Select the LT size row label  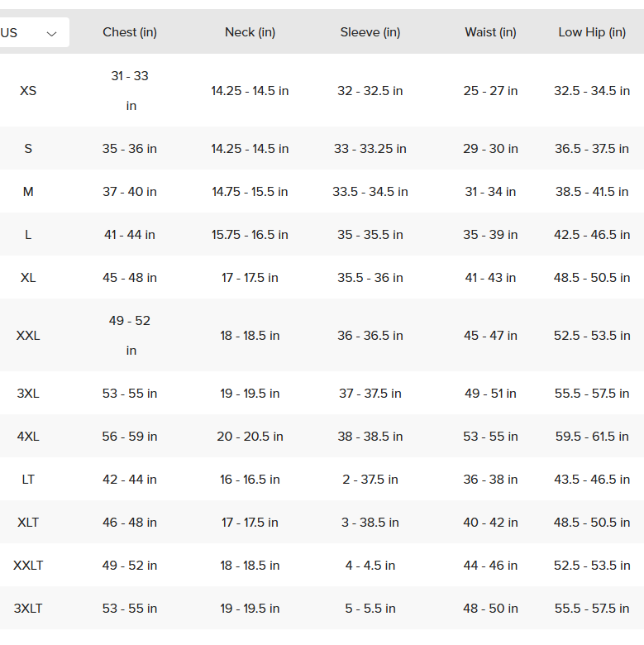click(x=28, y=480)
